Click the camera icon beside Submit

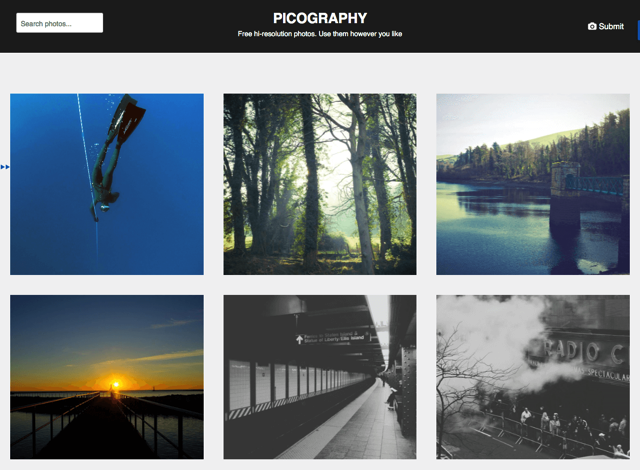592,26
